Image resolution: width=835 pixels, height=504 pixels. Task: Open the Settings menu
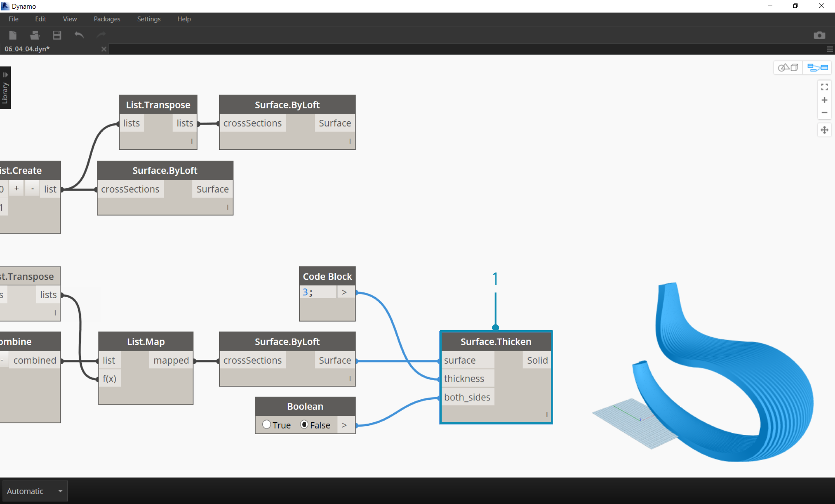coord(149,19)
